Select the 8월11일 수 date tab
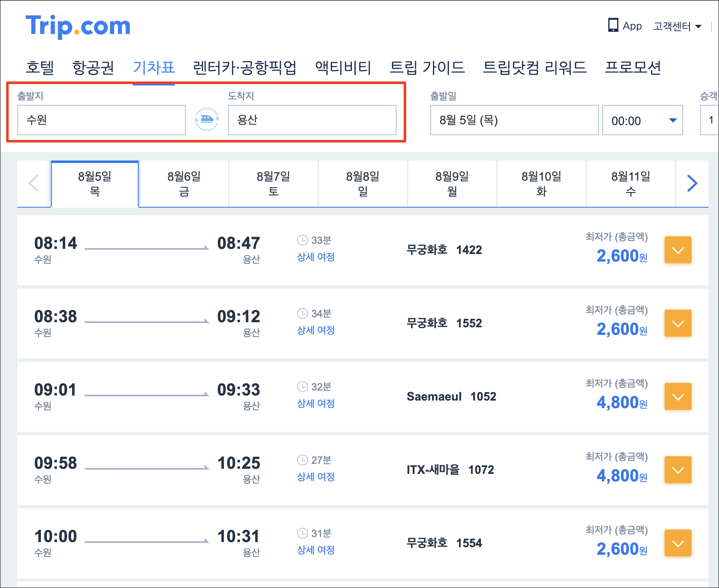719x588 pixels. tap(631, 184)
